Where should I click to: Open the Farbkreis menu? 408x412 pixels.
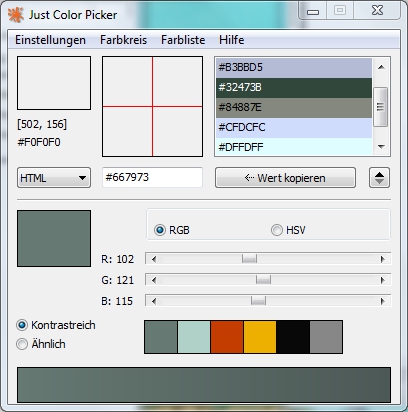click(123, 40)
